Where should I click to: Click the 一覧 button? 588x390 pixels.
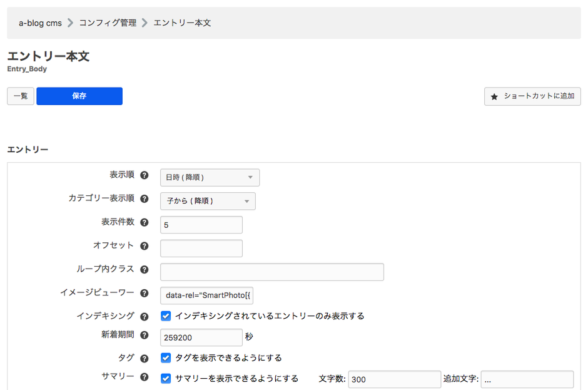tap(21, 96)
